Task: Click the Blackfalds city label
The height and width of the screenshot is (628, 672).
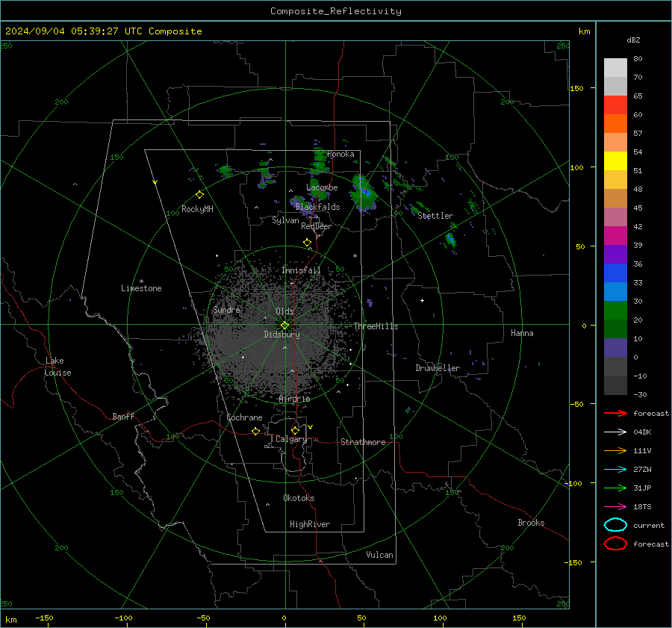Action: [317, 207]
